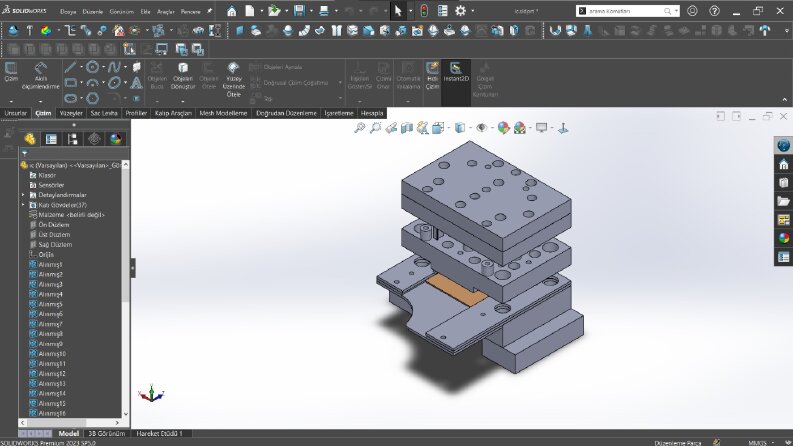Select the Circle sketch tool
Screen dimensions: 793x446
coord(92,67)
